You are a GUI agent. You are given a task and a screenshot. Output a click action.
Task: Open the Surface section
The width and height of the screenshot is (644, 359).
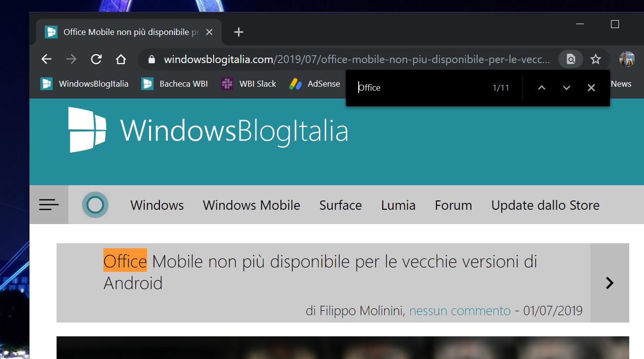point(340,205)
